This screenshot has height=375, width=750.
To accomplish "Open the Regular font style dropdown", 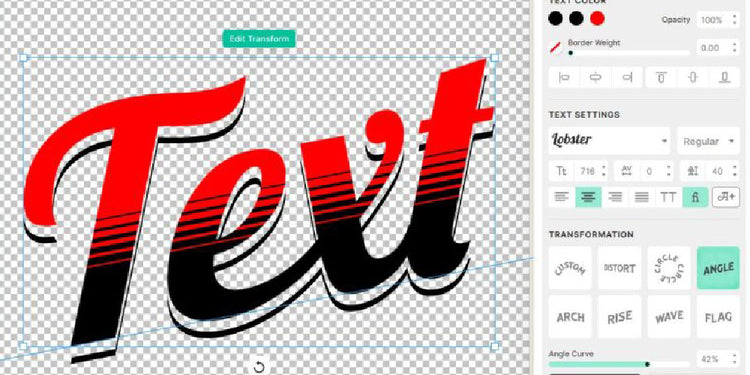I will [x=708, y=141].
